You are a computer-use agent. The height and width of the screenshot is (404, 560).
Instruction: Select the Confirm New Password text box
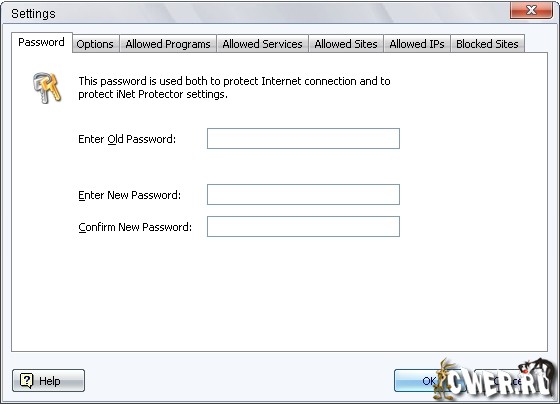tap(303, 226)
